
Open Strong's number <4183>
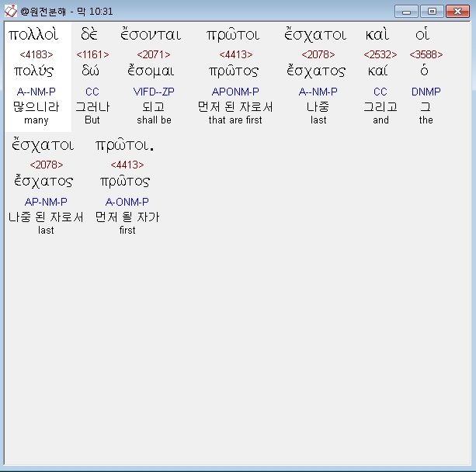click(36, 54)
